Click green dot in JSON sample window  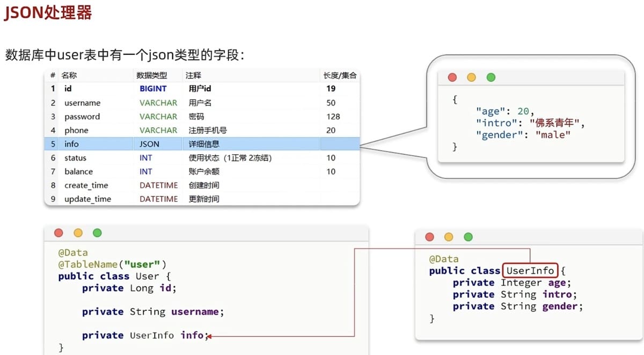coord(491,77)
